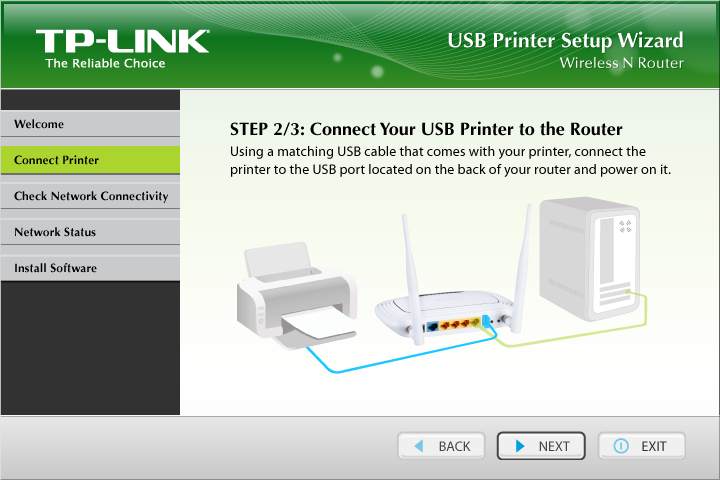Viewport: 720px width, 480px height.
Task: Open Check Network Connectivity step
Action: click(x=90, y=196)
